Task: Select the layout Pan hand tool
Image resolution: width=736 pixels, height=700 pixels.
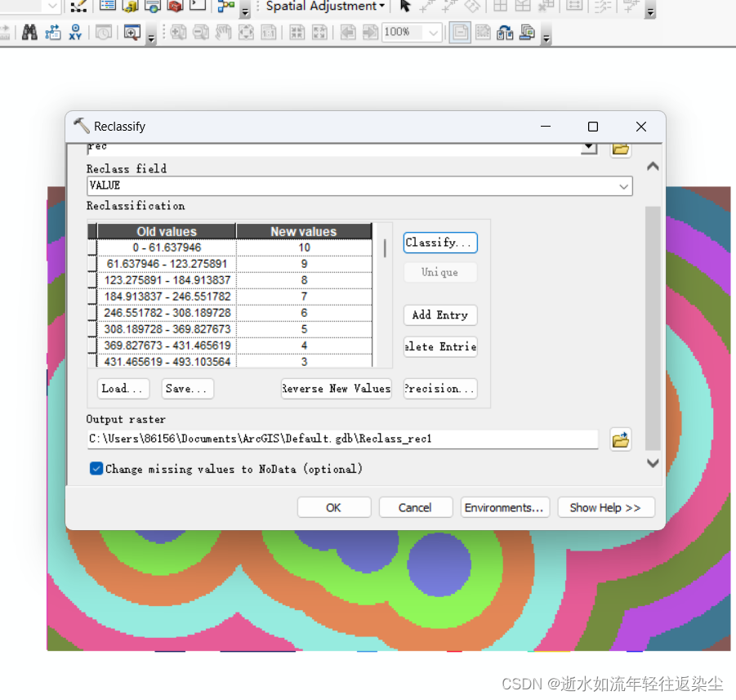Action: coord(224,33)
